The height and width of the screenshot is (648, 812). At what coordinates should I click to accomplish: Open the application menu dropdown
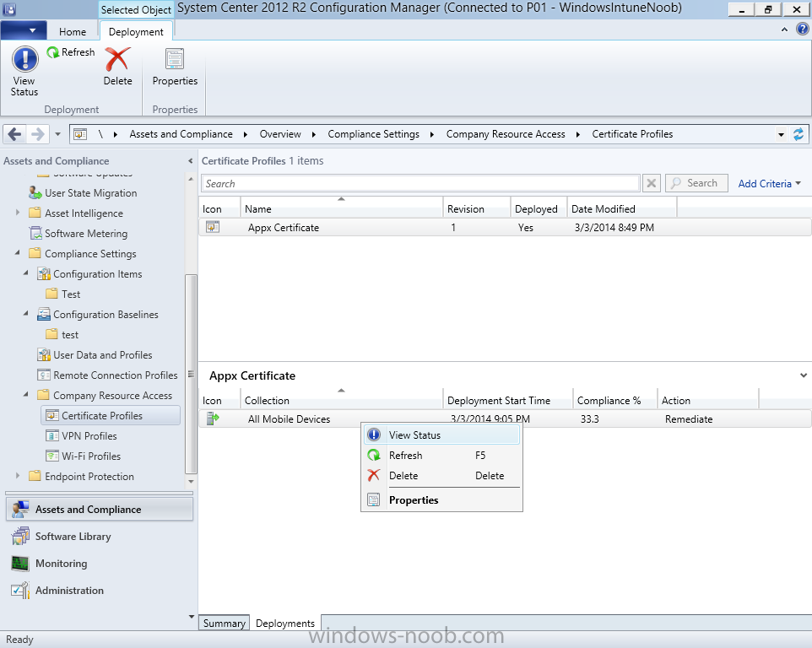(x=24, y=30)
